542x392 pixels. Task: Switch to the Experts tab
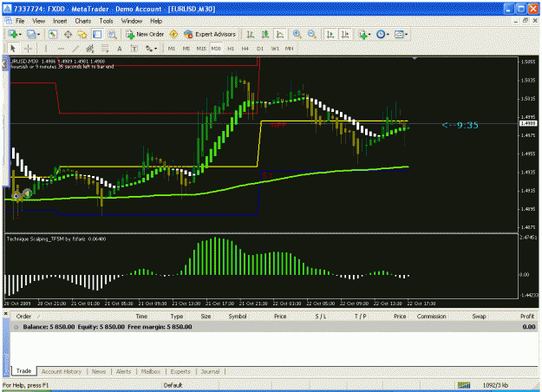click(180, 371)
